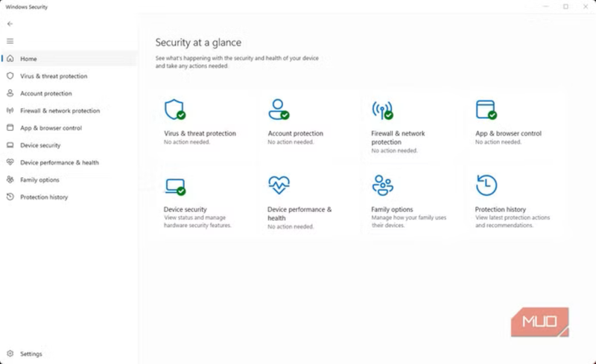The height and width of the screenshot is (364, 596).
Task: Click "View latest protection actions and recommendations" text
Action: (513, 222)
